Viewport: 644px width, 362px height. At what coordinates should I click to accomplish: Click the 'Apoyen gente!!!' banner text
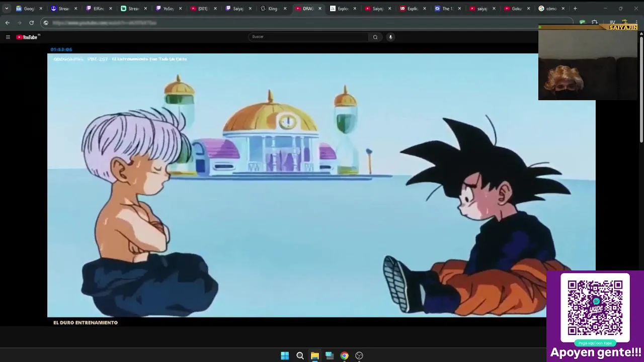[x=596, y=352]
